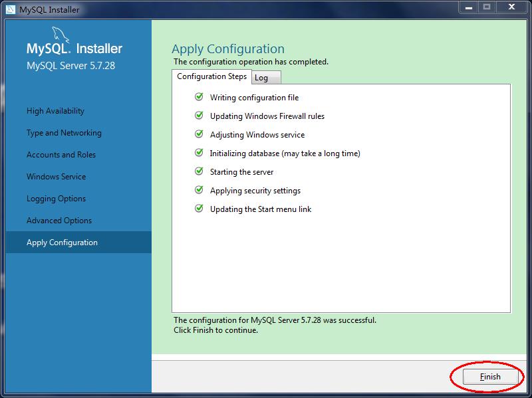Click check icon next to Applying security settings

tap(199, 190)
